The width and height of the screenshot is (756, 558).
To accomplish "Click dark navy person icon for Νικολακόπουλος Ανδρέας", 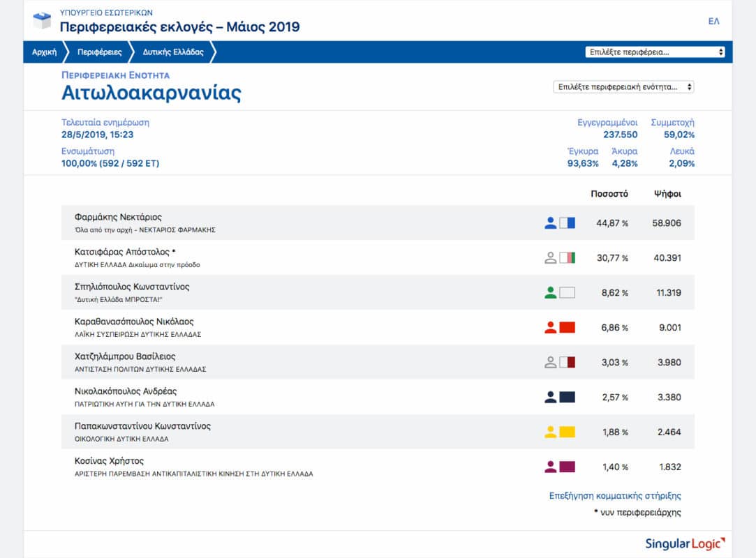I will tap(551, 398).
